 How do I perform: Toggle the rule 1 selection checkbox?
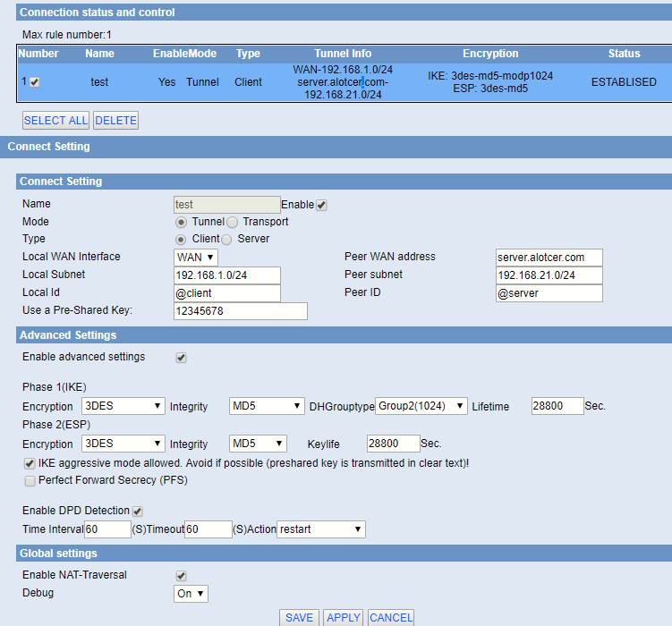[x=34, y=82]
